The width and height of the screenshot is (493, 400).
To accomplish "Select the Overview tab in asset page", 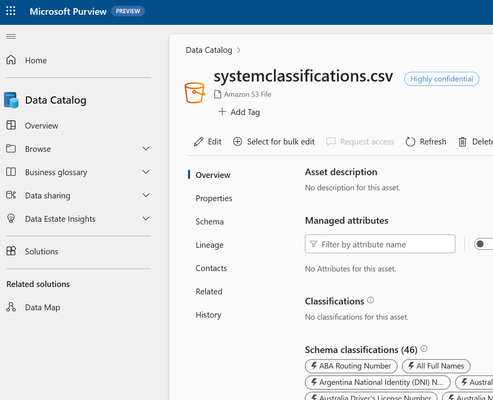I will 213,175.
